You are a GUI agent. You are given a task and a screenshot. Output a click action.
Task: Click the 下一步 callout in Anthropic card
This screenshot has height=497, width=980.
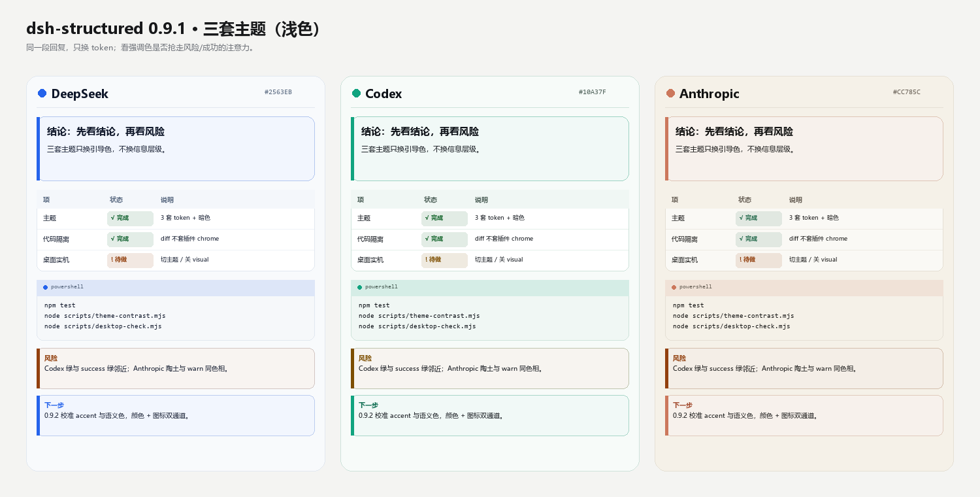(x=804, y=415)
